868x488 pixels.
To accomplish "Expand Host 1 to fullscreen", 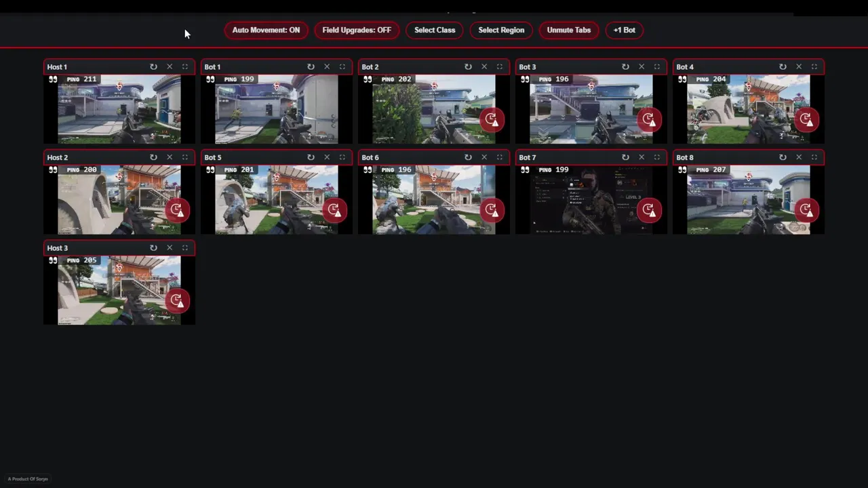I will coord(185,66).
